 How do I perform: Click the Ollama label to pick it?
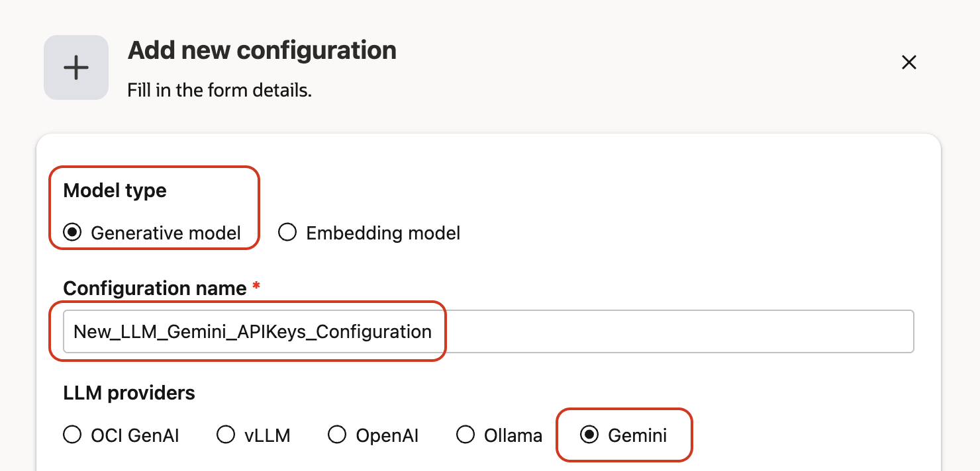click(513, 435)
